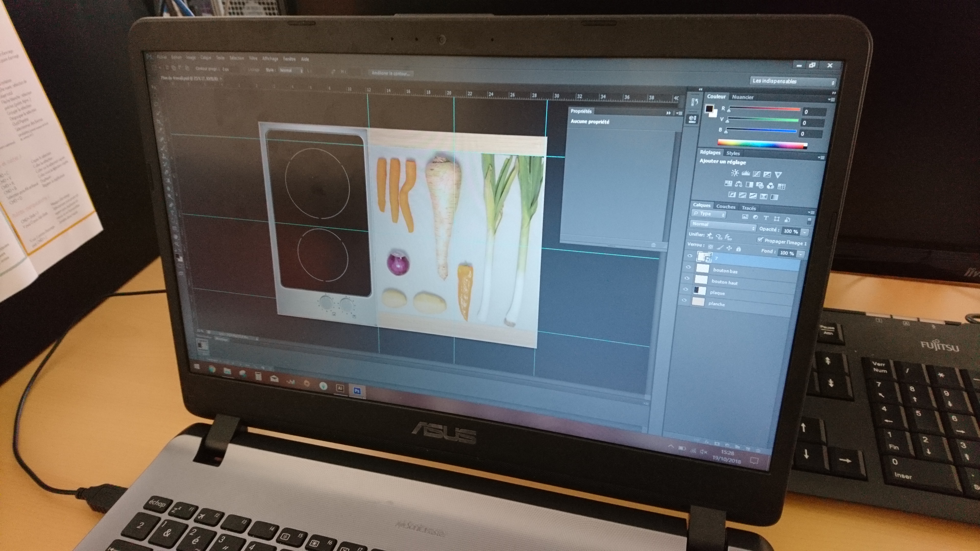Screen dimensions: 980x551
Task: Expand the 'Les indispensables' workspace dropdown
Action: (793, 82)
